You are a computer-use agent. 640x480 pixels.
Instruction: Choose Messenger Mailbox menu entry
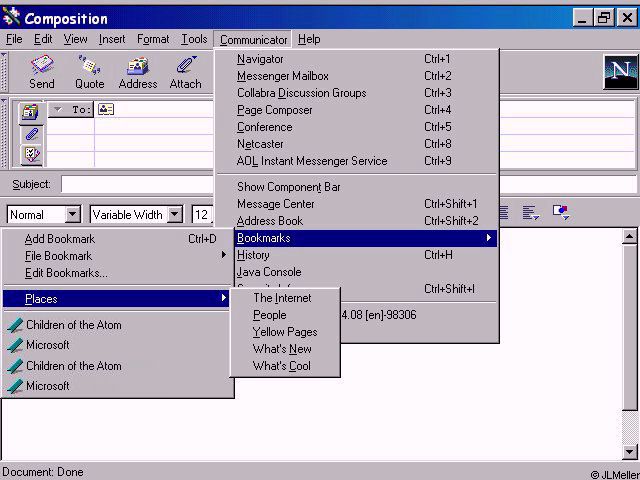[x=357, y=76]
